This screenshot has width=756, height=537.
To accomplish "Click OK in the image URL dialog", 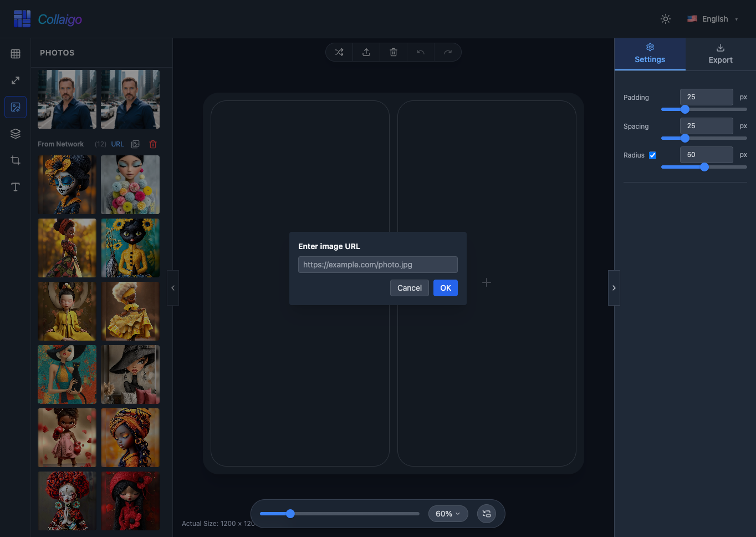I will tap(446, 288).
